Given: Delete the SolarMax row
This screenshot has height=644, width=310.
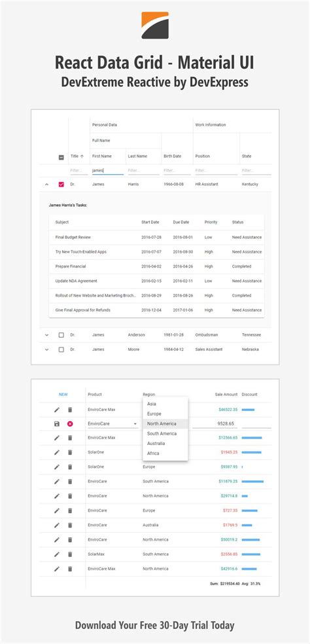Looking at the screenshot, I should point(70,554).
